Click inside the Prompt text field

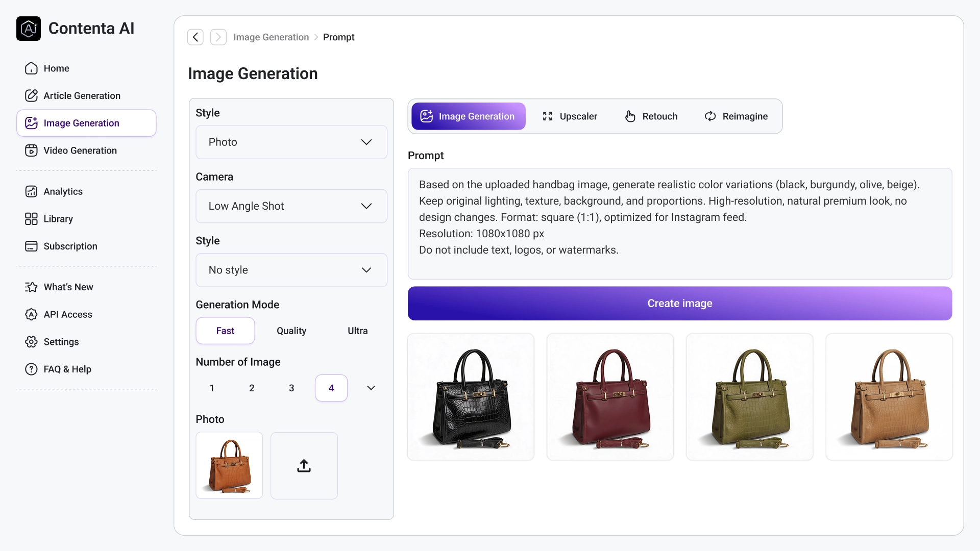pyautogui.click(x=679, y=223)
